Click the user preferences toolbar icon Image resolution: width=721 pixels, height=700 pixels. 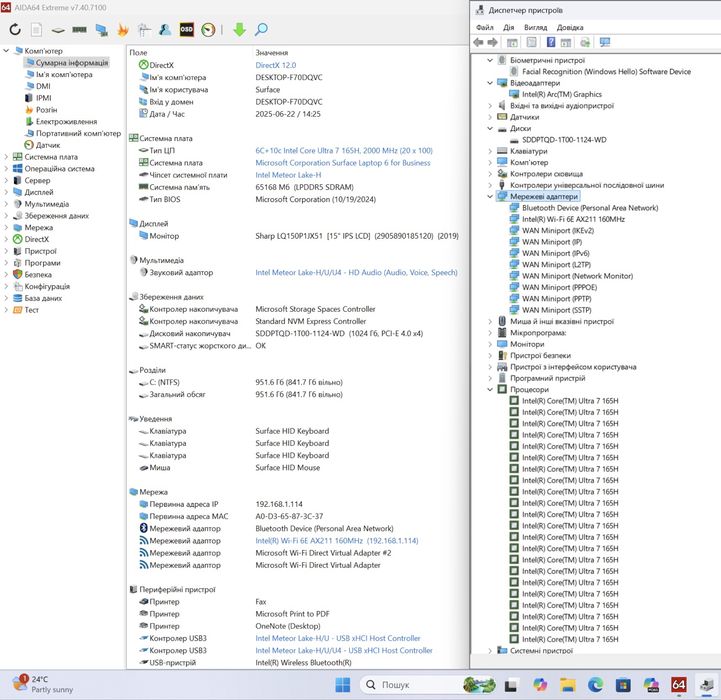(x=165, y=30)
